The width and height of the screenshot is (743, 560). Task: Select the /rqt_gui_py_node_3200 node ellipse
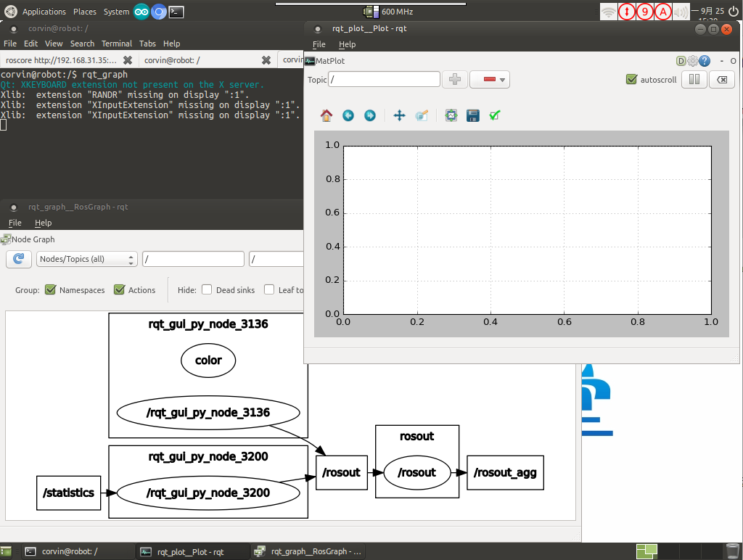(208, 493)
